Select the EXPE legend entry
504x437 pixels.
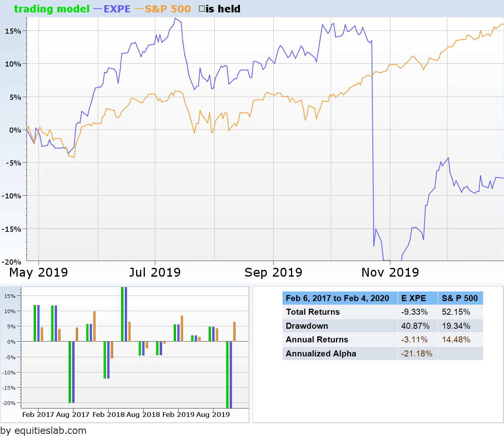pyautogui.click(x=112, y=9)
